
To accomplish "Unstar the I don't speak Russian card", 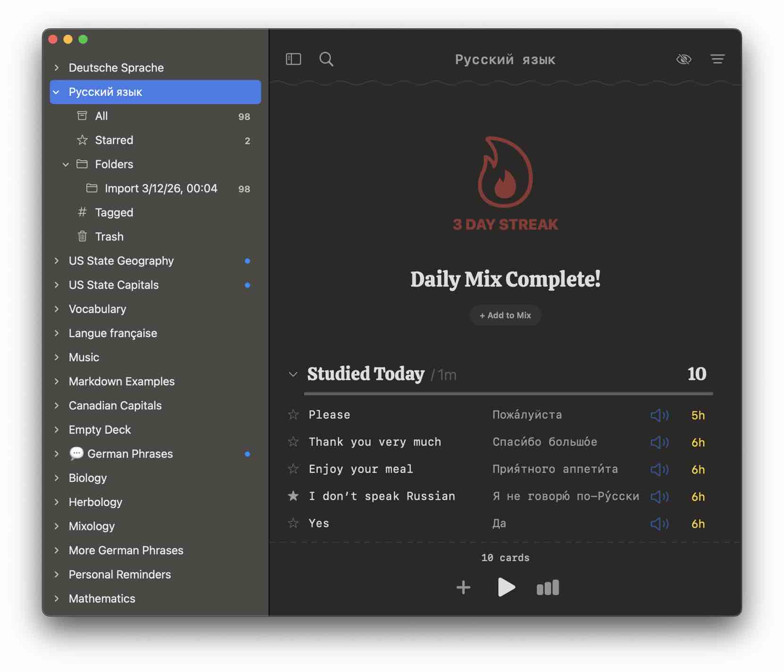I will point(293,496).
